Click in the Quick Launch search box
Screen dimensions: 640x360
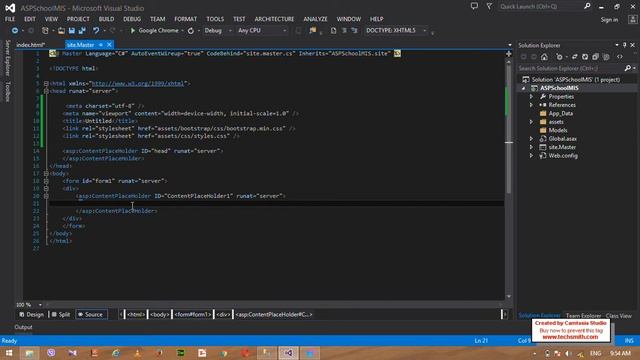[x=540, y=6]
